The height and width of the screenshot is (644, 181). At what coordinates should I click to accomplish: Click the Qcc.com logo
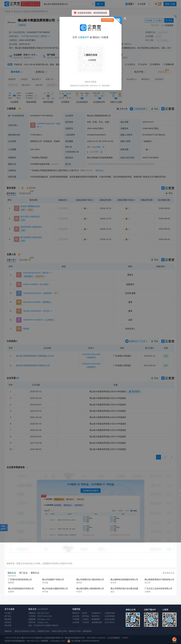click(x=12, y=4)
